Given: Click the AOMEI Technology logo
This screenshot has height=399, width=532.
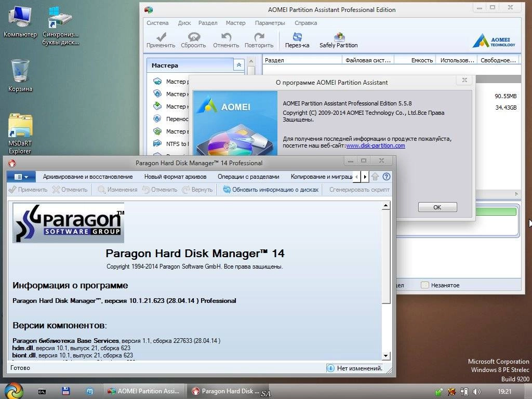Looking at the screenshot, I should [494, 41].
